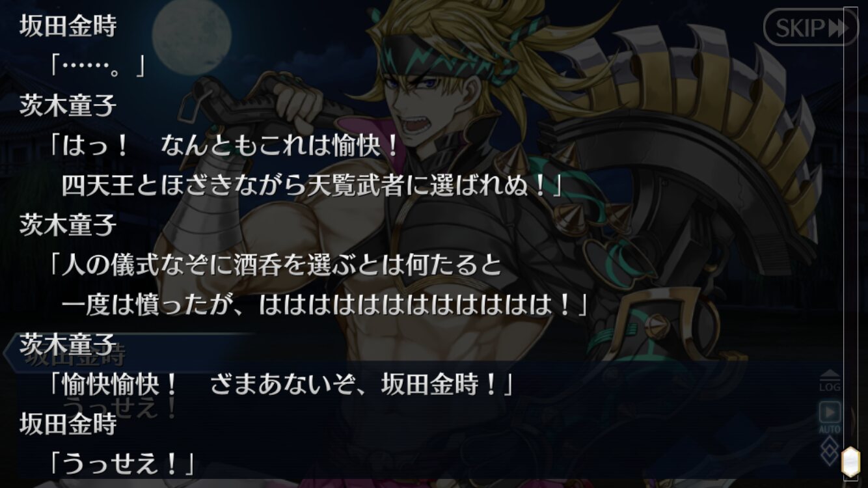Select the line 人の儀式なぞに酒呑を選ぶとは何たると

click(x=276, y=265)
